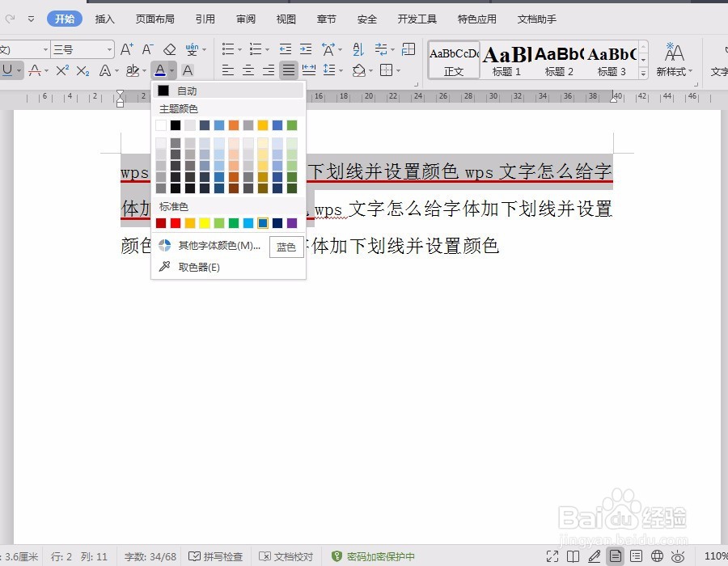Viewport: 728px width, 566px height.
Task: Toggle center alignment button
Action: pyautogui.click(x=248, y=70)
